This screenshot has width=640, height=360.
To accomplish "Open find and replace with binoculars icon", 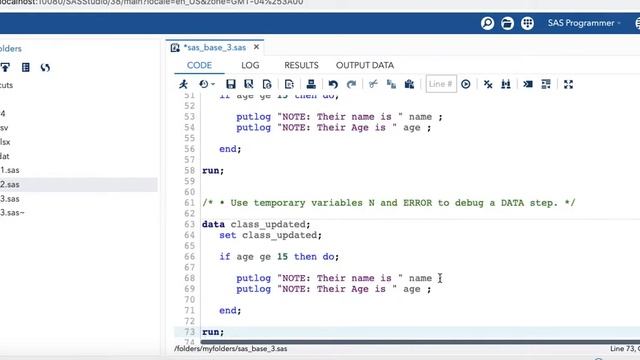I will pyautogui.click(x=506, y=84).
